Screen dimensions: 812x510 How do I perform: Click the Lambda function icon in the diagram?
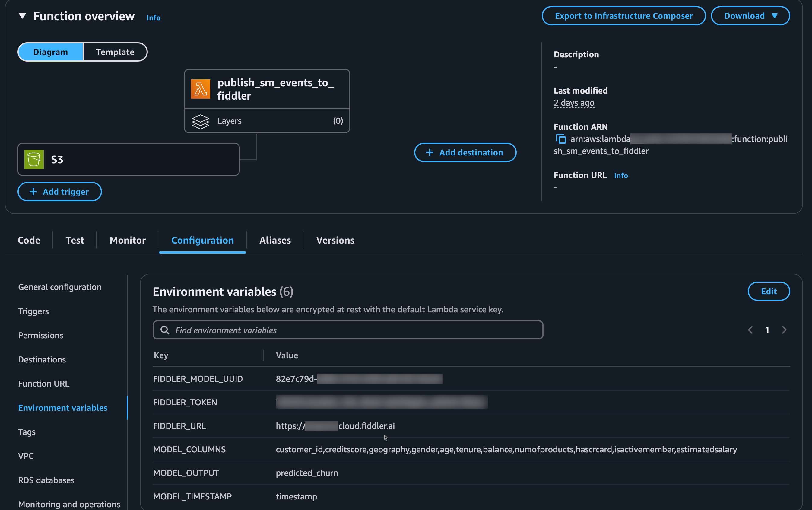(200, 89)
